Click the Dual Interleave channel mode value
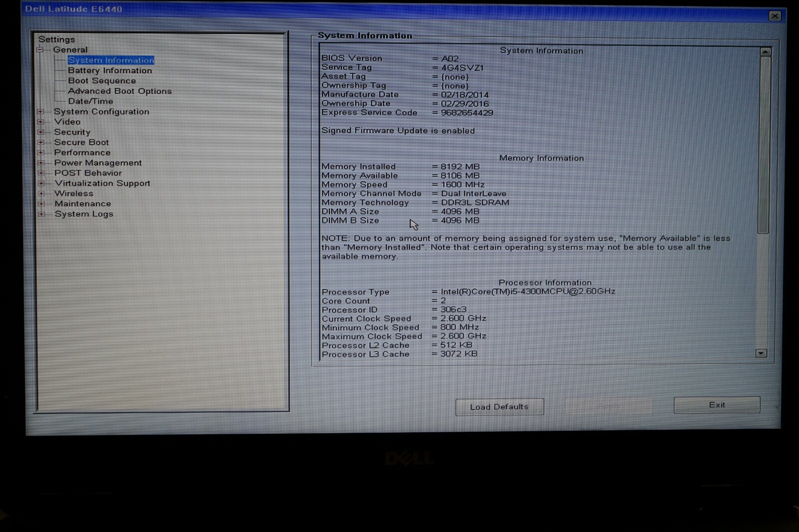The image size is (799, 532). (x=473, y=194)
